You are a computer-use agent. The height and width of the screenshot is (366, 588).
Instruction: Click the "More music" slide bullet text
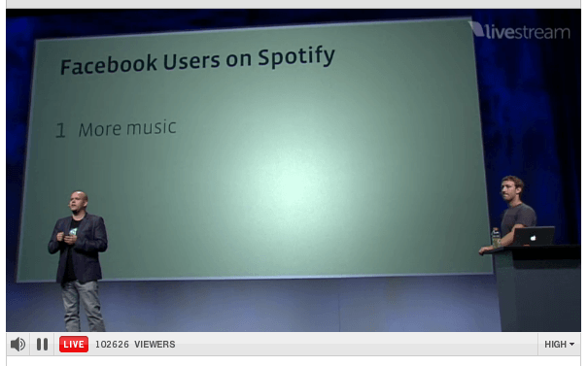127,128
